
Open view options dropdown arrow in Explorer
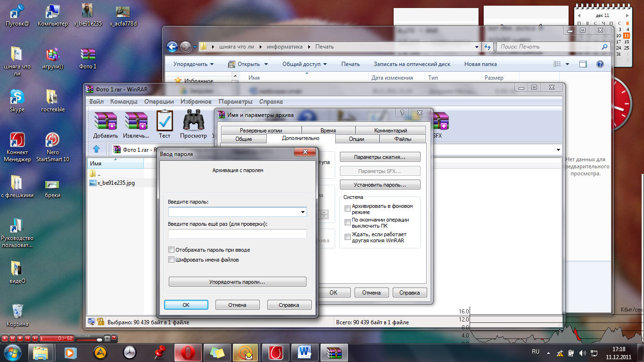(x=567, y=64)
